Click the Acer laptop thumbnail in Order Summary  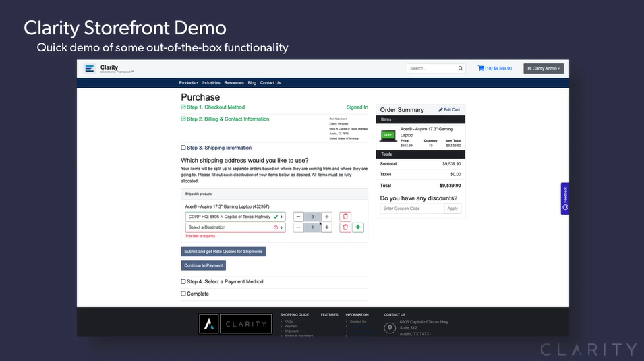click(x=388, y=136)
